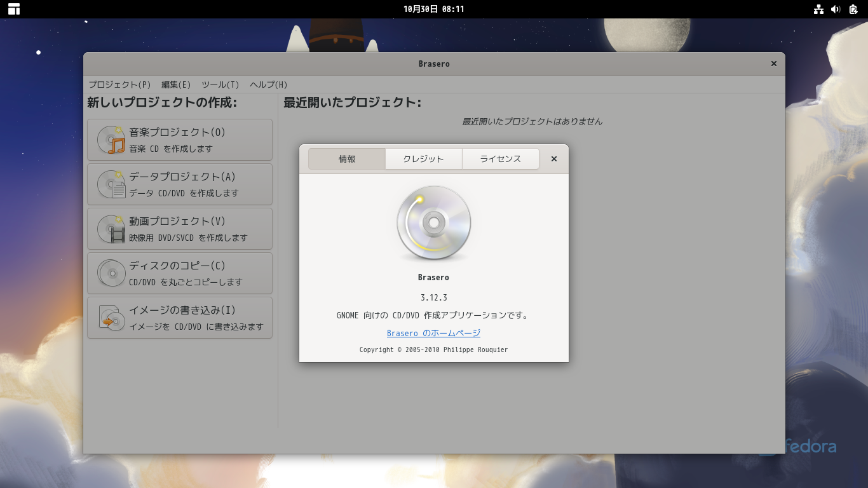The width and height of the screenshot is (868, 488).
Task: Click the Copyright © 2005-2010 Philippe Rouquier text
Action: 434,349
